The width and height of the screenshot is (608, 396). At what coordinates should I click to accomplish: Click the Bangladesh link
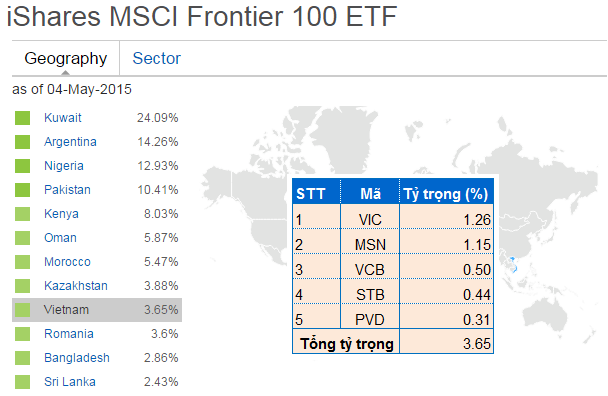tap(77, 358)
